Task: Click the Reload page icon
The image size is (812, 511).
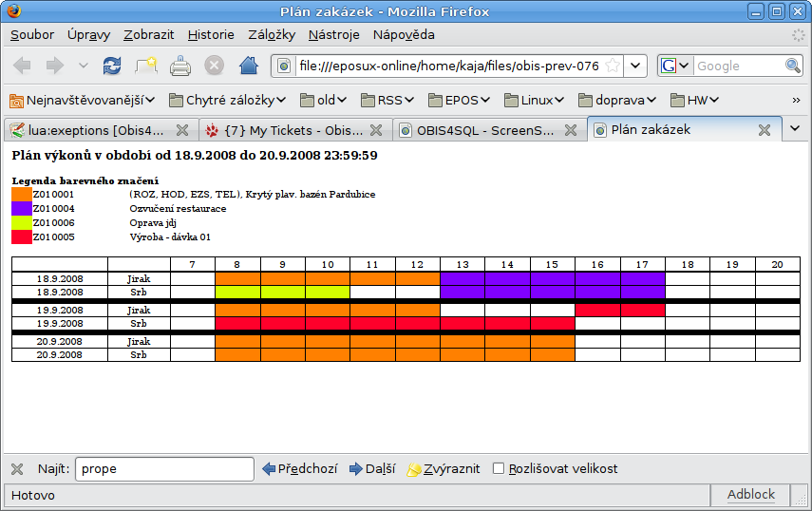Action: tap(112, 66)
